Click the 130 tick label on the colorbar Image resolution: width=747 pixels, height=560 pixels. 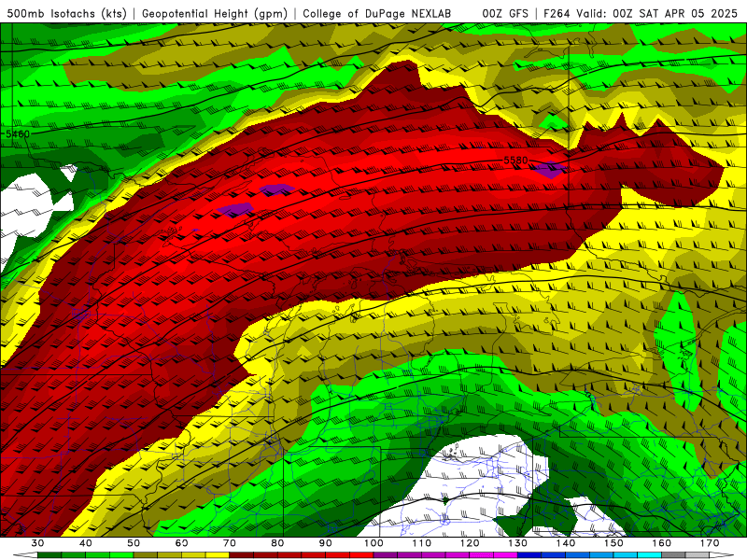coord(517,543)
